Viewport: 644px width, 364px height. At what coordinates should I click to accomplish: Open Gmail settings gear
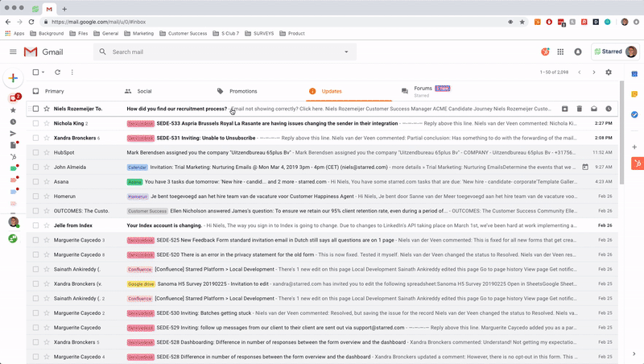click(609, 72)
